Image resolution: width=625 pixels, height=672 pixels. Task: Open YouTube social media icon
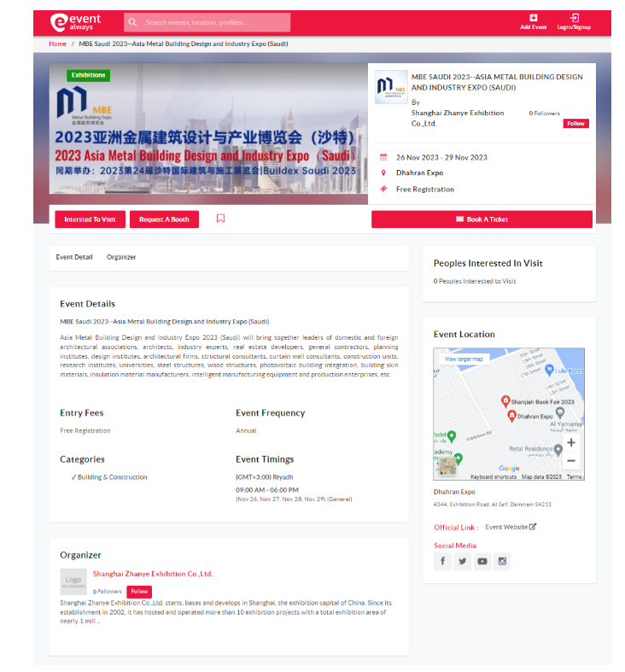482,562
